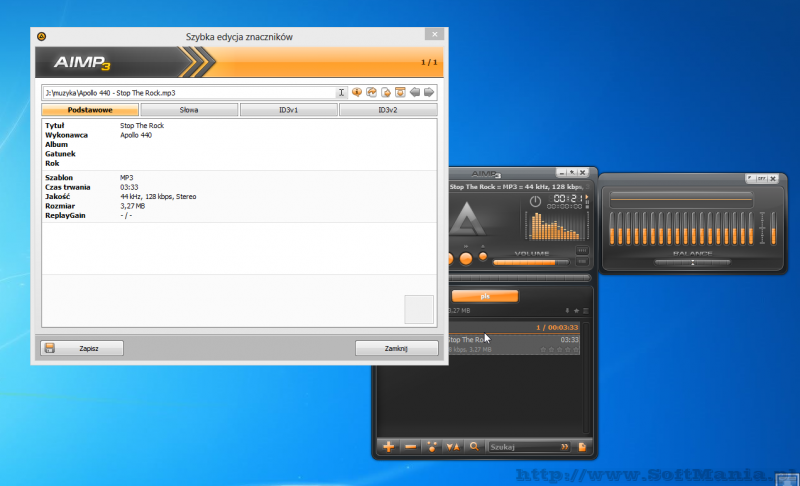Open the ID3v1 tab
This screenshot has height=486, width=800.
tap(288, 110)
